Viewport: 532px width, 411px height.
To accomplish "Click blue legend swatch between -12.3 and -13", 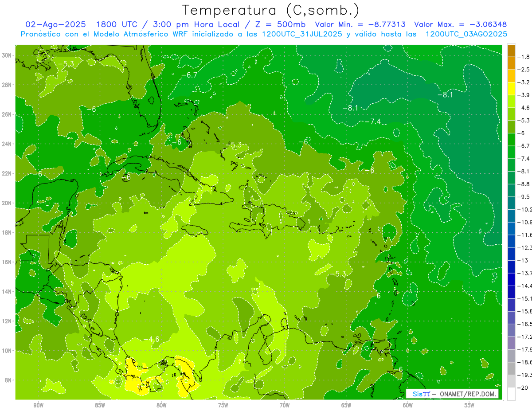I will (x=511, y=254).
